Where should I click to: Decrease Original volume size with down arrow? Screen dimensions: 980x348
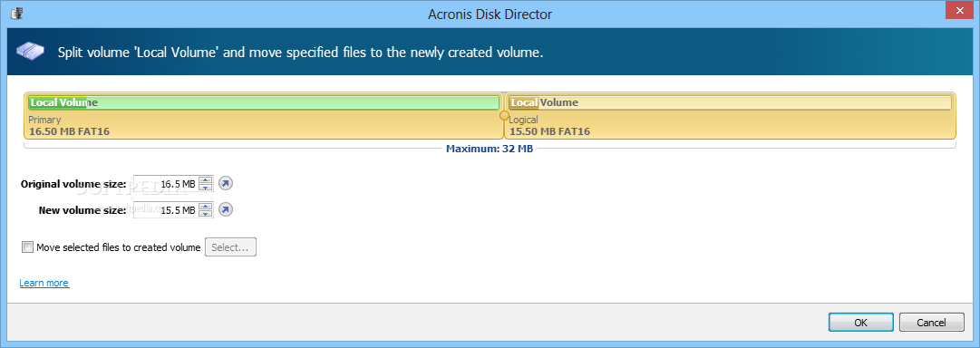[206, 188]
